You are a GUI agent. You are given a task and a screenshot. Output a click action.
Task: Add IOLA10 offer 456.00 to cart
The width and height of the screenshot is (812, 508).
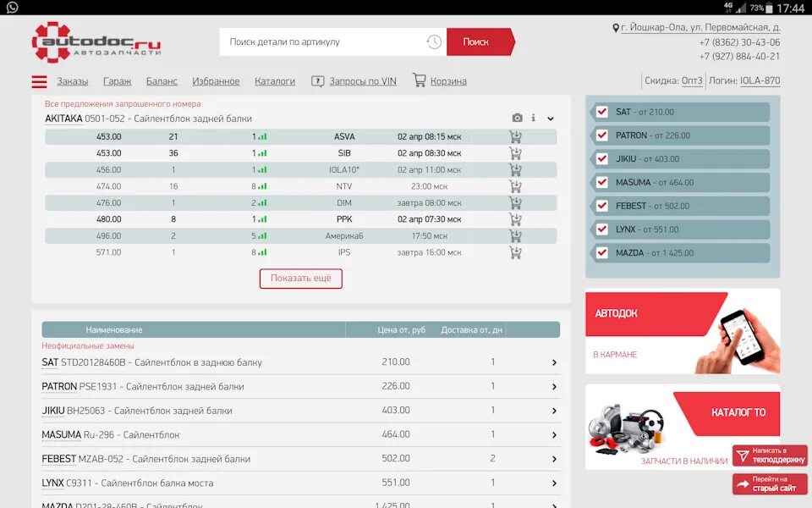click(515, 170)
